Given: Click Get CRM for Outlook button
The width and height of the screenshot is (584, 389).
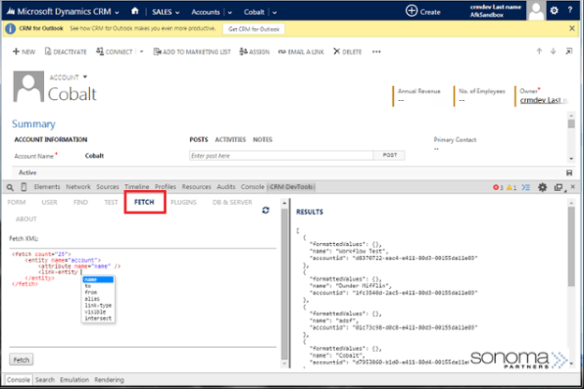Looking at the screenshot, I should [x=254, y=29].
